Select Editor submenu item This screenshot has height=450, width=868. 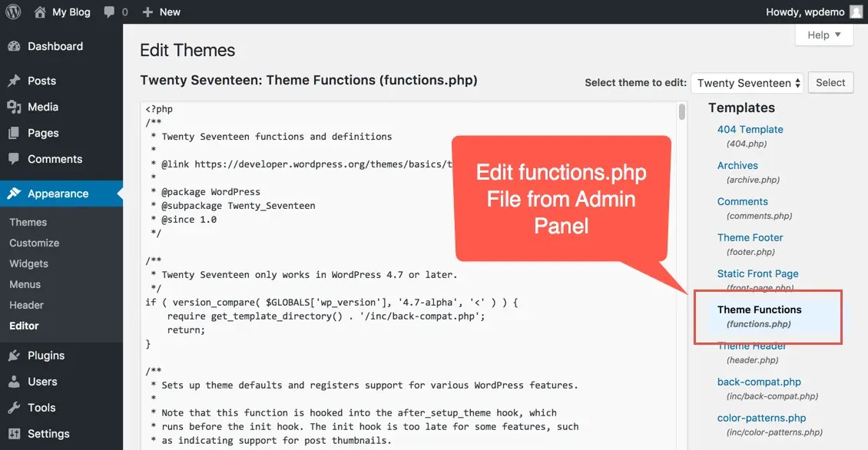click(x=24, y=326)
